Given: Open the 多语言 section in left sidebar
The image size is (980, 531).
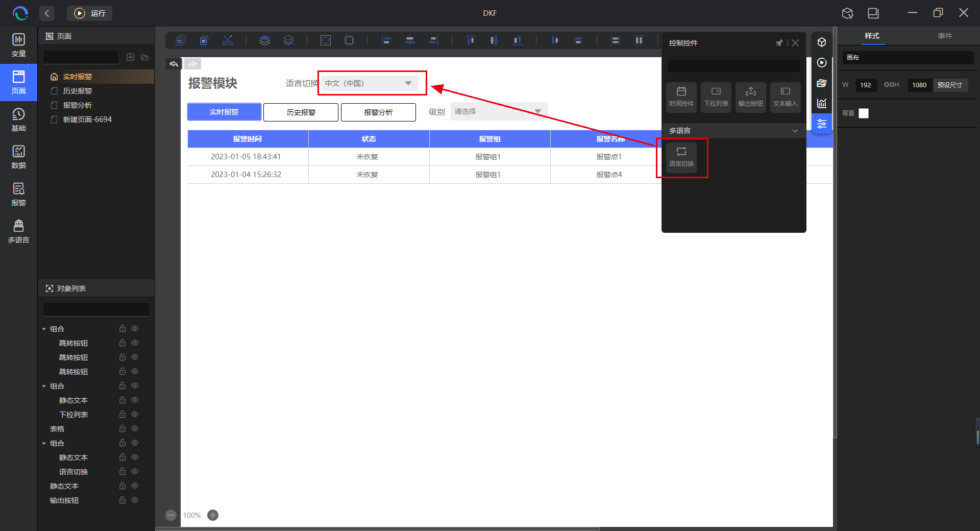Looking at the screenshot, I should pyautogui.click(x=18, y=232).
